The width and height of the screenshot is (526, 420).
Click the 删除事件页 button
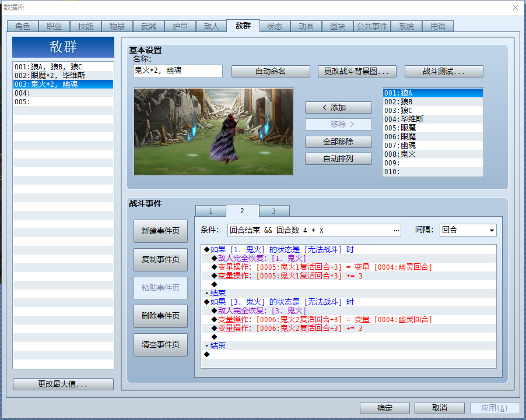[x=160, y=316]
